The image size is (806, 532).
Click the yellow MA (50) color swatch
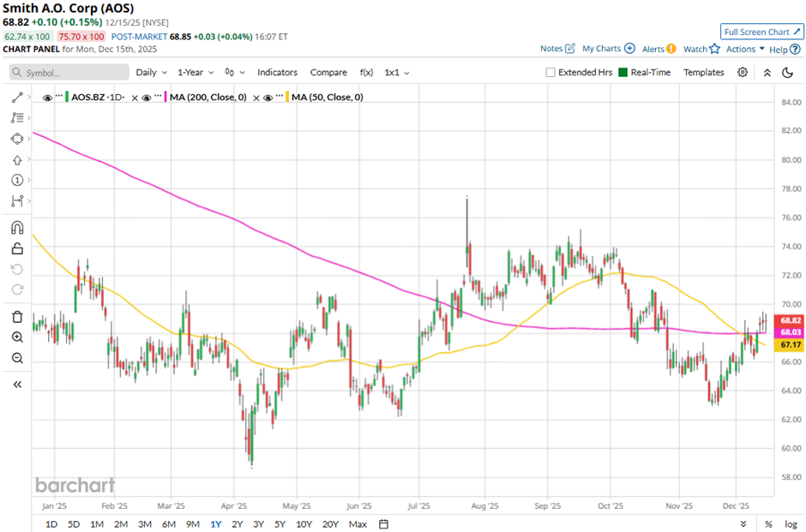coord(288,98)
